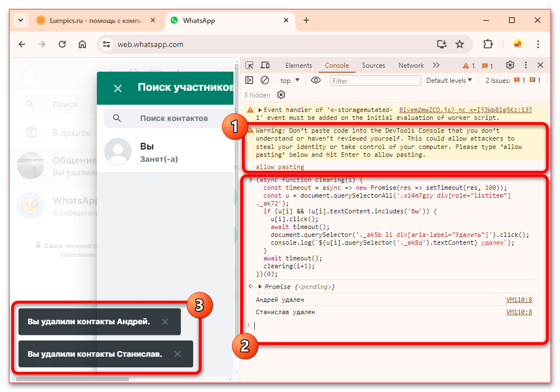
Task: Expand the Event handler warning message
Action: click(x=260, y=110)
